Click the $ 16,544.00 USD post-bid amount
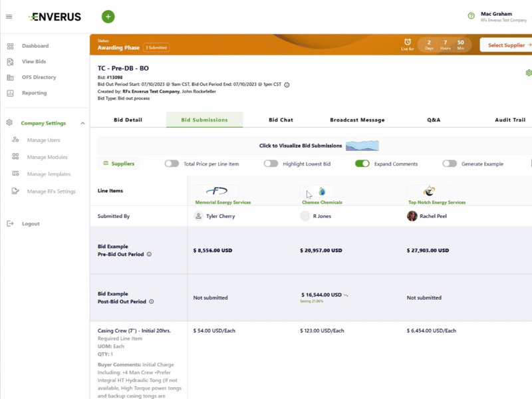Screen dimensions: 532x399 tap(321, 295)
